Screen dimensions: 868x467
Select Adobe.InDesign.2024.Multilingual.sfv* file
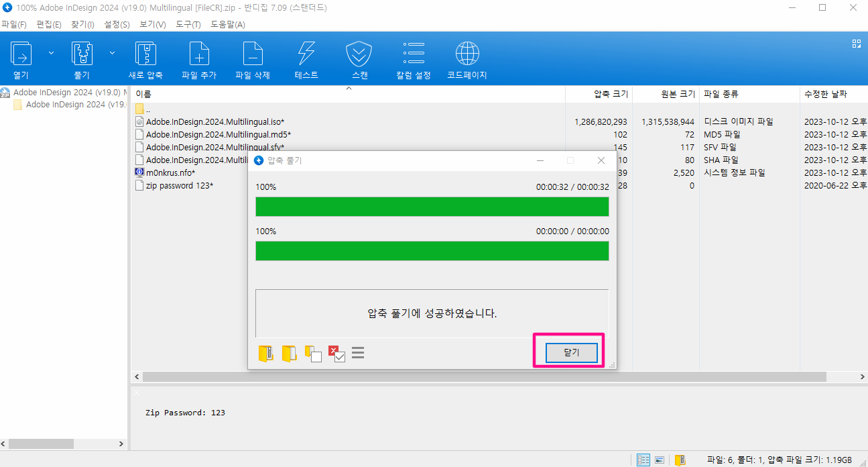click(215, 148)
